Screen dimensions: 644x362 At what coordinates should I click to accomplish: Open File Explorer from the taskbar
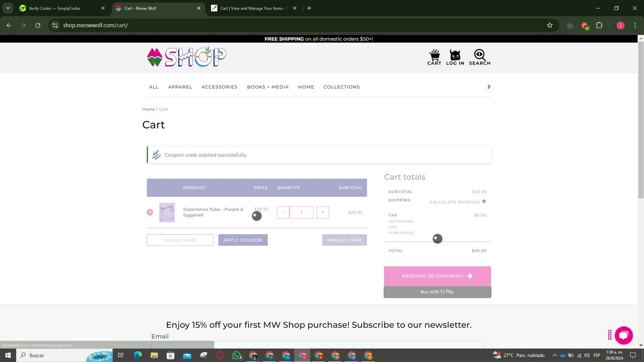154,355
